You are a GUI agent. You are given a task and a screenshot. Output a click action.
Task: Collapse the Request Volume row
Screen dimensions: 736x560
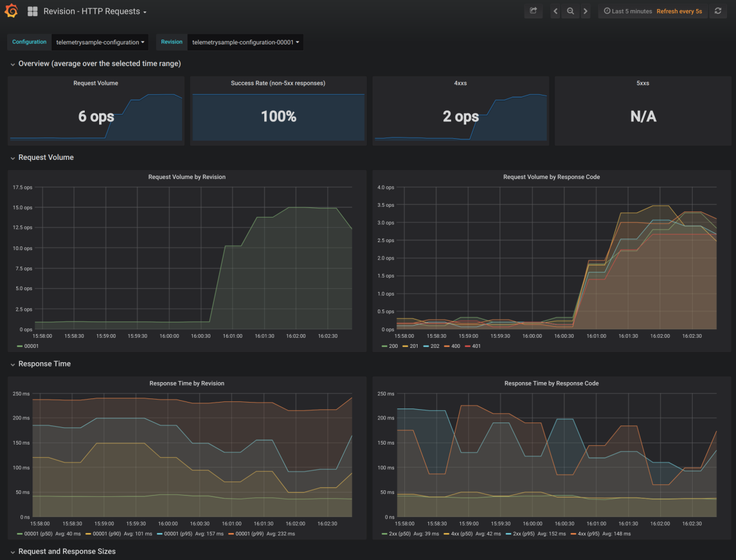coord(42,157)
